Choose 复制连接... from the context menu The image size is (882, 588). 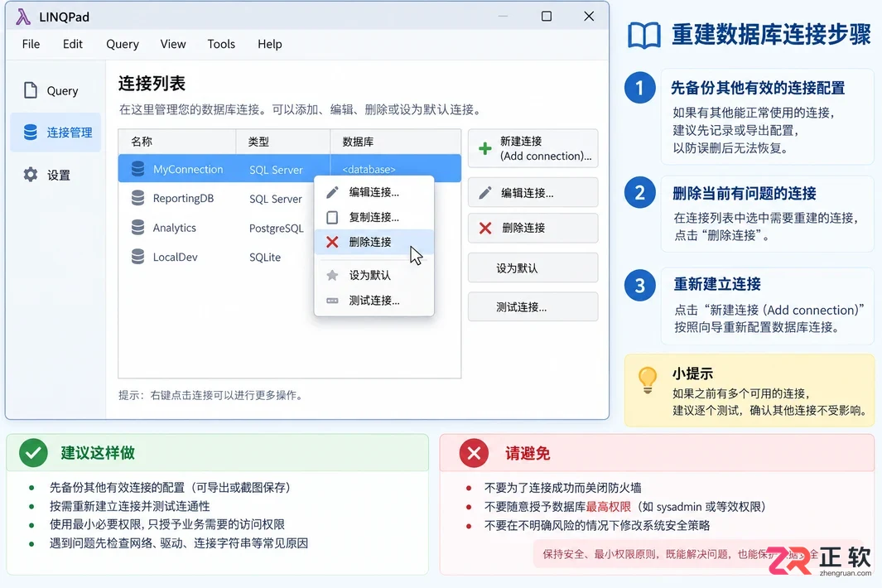pos(374,217)
